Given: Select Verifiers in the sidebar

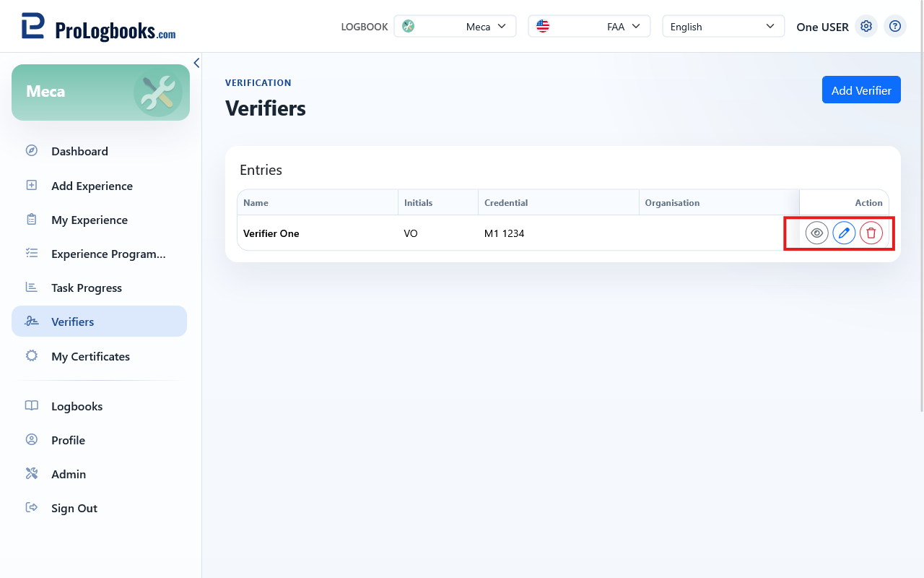Looking at the screenshot, I should click(99, 322).
